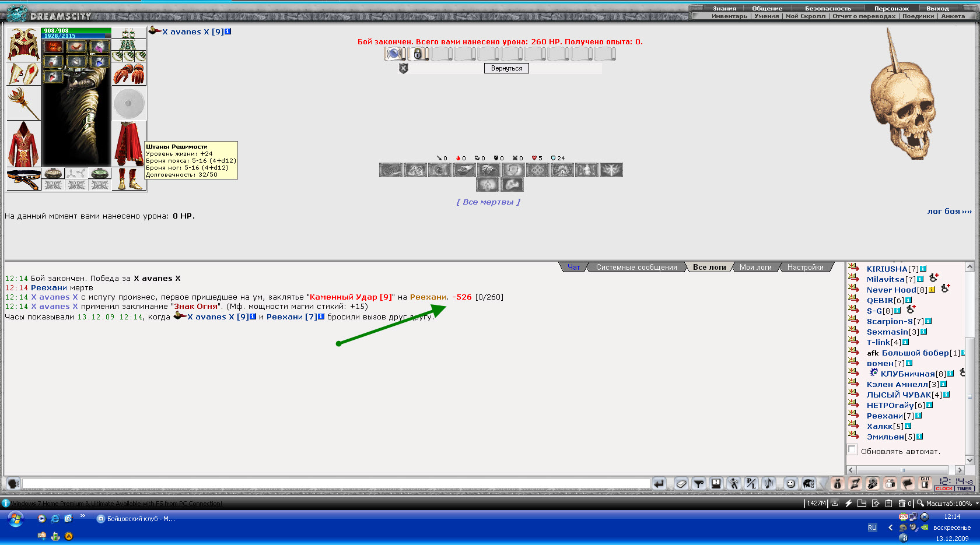Open the Безопасность menu

pyautogui.click(x=828, y=9)
